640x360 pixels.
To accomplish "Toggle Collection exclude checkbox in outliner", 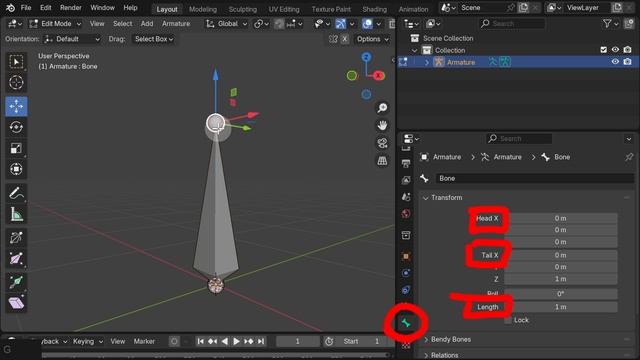I will [x=604, y=50].
